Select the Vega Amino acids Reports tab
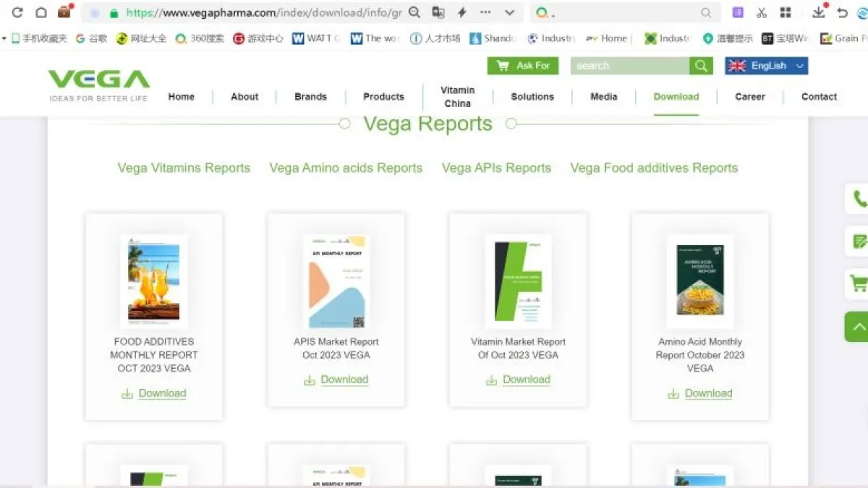Image resolution: width=868 pixels, height=488 pixels. [x=346, y=168]
